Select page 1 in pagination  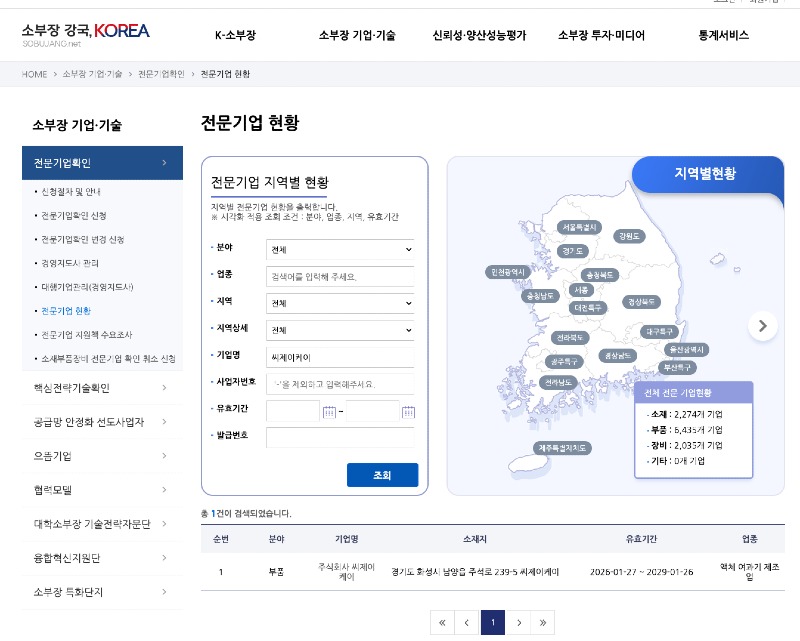(492, 623)
